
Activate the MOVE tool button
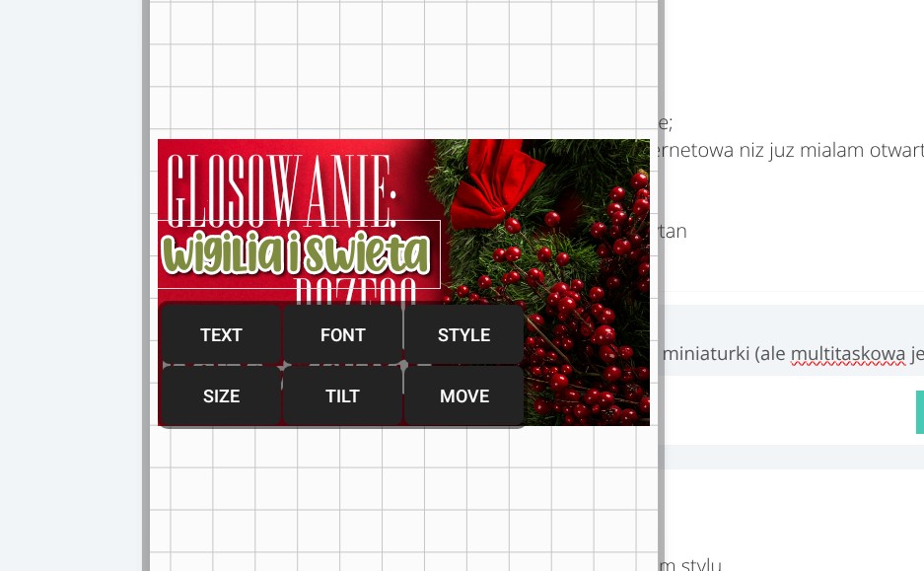click(463, 396)
